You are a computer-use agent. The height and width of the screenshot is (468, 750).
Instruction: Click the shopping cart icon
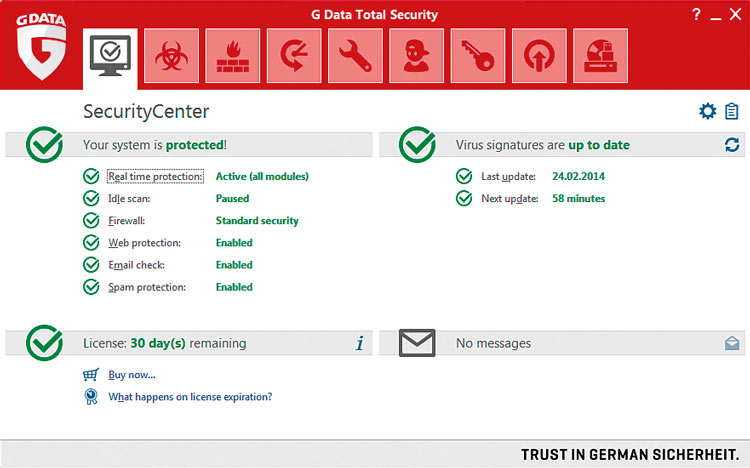pyautogui.click(x=91, y=374)
